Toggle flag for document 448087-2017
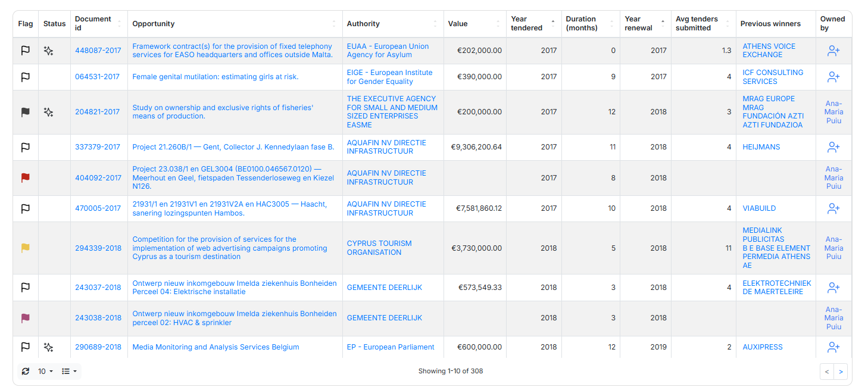Image resolution: width=868 pixels, height=390 pixels. coord(26,51)
